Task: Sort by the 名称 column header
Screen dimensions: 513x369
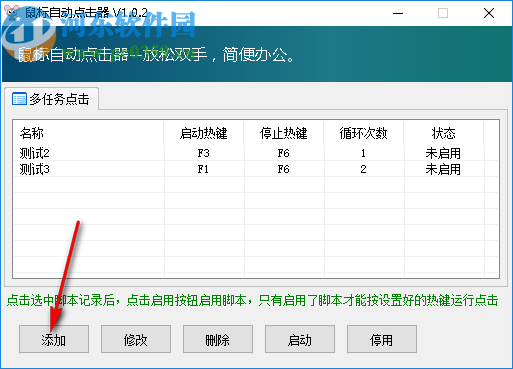Action: pos(88,133)
